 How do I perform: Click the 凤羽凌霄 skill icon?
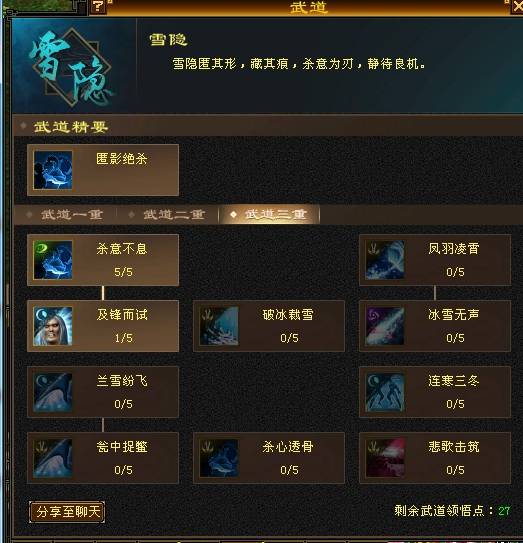tap(385, 260)
